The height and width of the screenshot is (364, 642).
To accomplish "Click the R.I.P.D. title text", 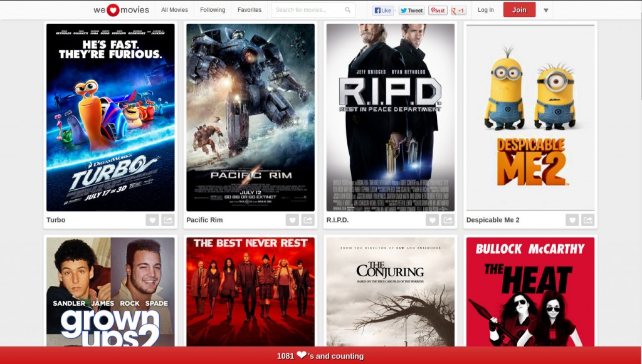I will (337, 220).
